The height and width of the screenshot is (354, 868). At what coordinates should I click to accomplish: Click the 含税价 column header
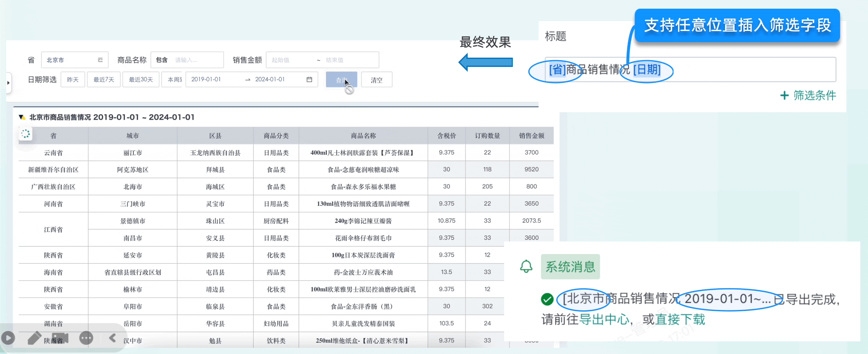(x=446, y=135)
